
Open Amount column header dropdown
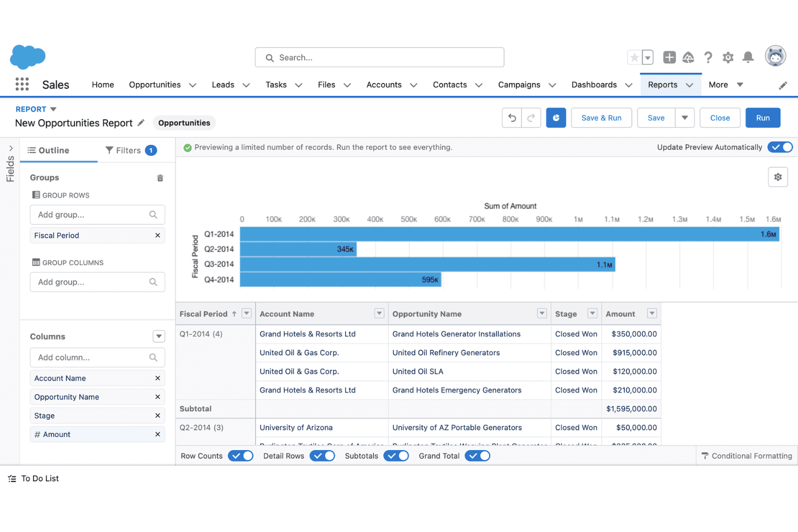click(x=652, y=314)
